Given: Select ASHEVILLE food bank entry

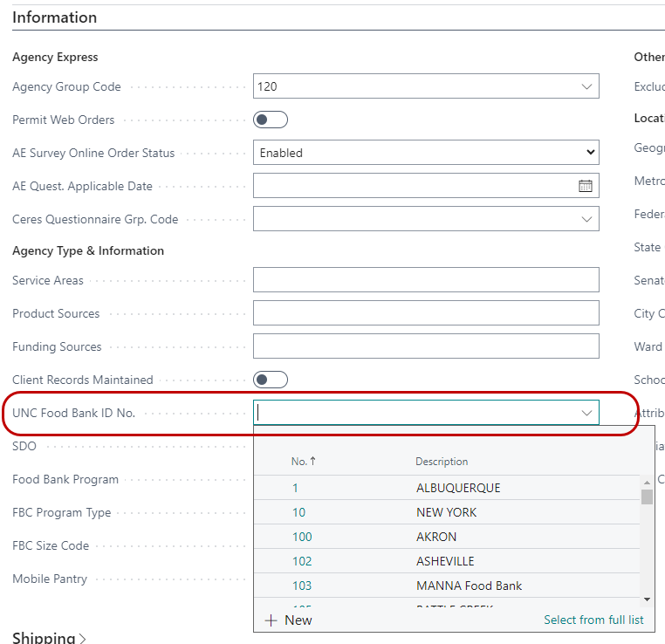Looking at the screenshot, I should (445, 561).
